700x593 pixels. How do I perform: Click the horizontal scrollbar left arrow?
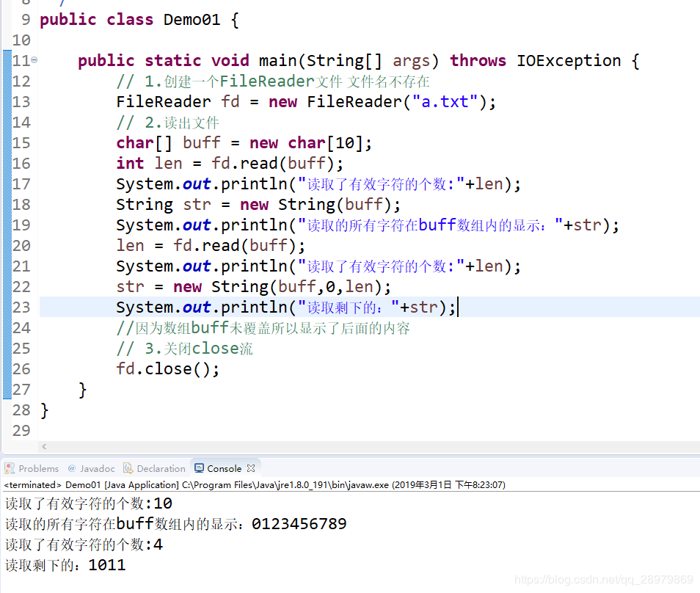pyautogui.click(x=44, y=446)
